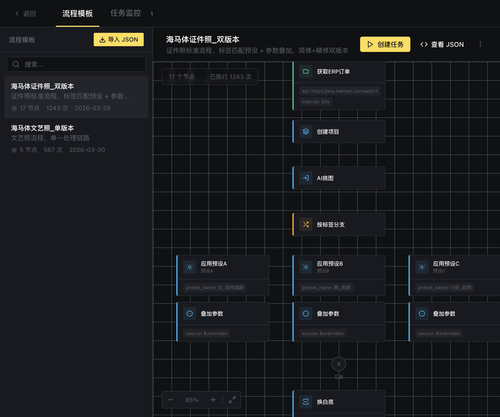Focus the 搜索 input field
Viewport: 500px width, 417px height.
tap(76, 64)
